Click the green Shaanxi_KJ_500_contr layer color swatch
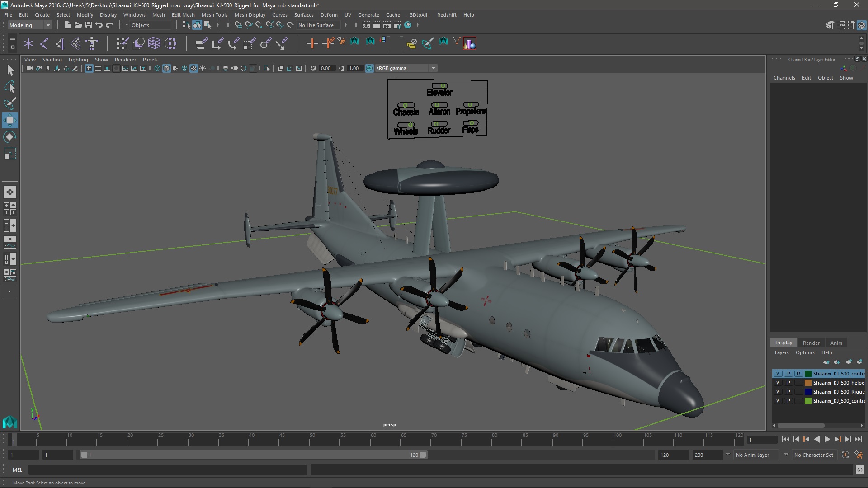 tap(808, 401)
